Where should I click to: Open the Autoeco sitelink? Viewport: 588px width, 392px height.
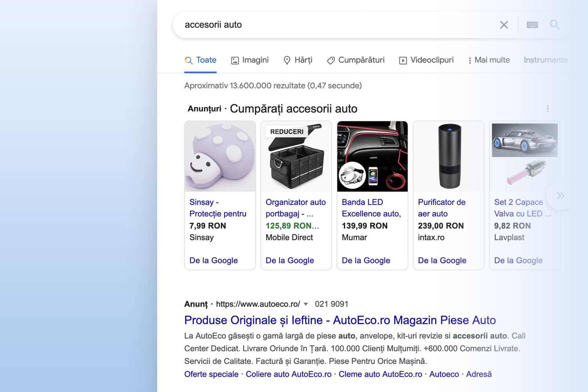click(x=444, y=374)
